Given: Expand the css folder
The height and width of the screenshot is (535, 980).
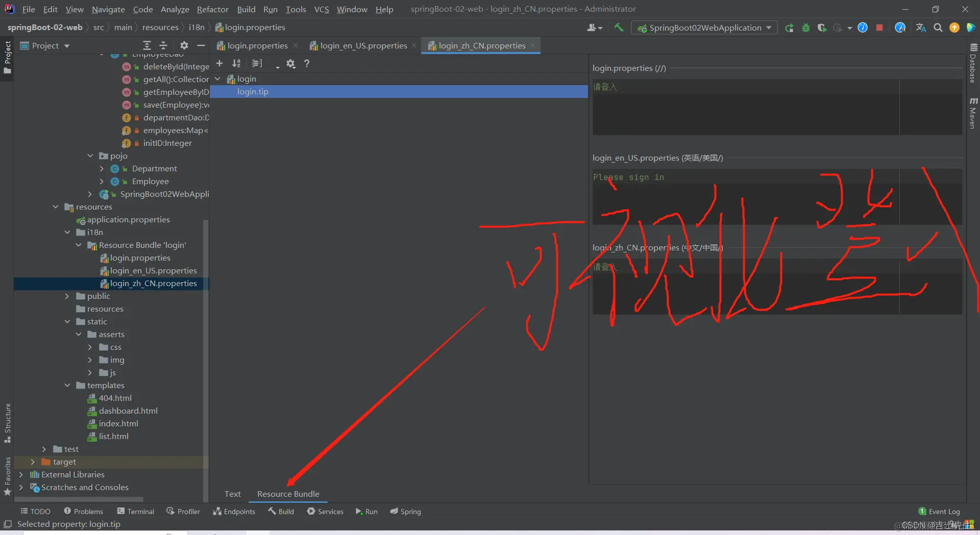Looking at the screenshot, I should point(90,347).
